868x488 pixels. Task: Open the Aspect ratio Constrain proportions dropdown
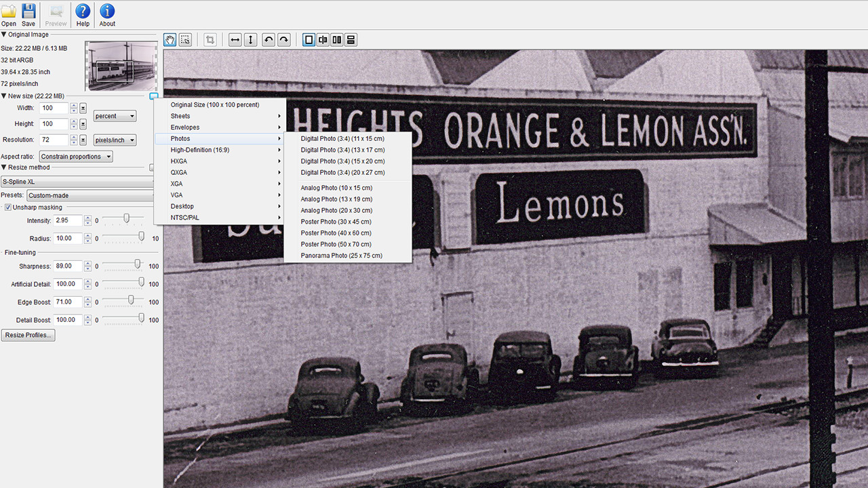(76, 157)
